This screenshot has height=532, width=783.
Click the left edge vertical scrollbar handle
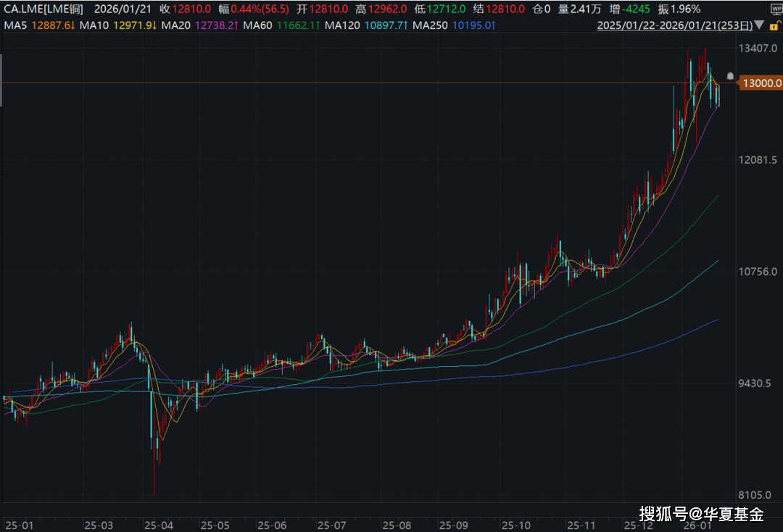point(1,80)
